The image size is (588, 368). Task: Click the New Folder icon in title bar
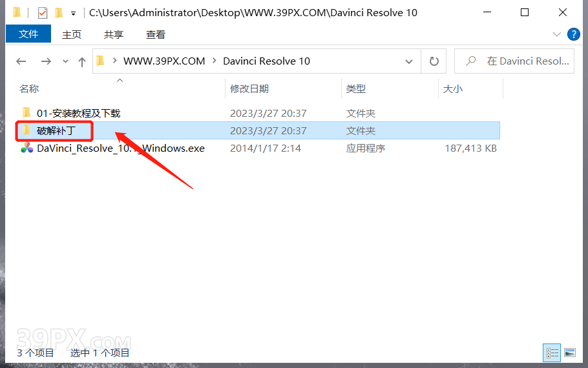[59, 13]
